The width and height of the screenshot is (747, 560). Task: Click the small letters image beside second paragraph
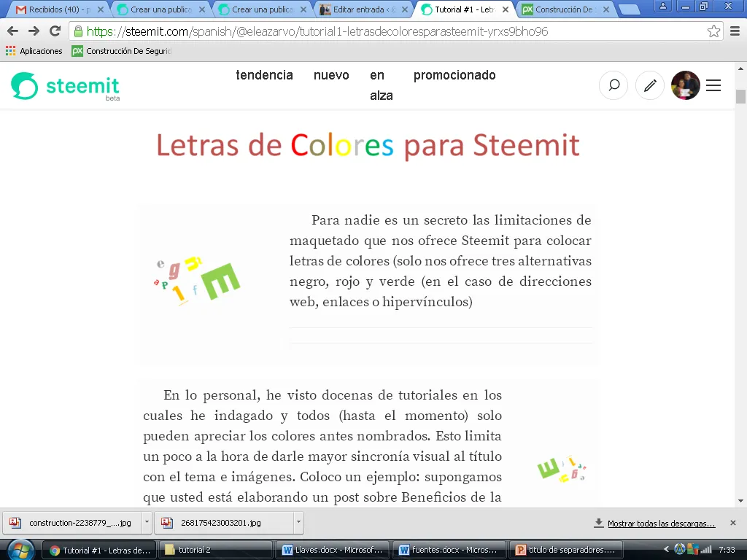pos(562,470)
